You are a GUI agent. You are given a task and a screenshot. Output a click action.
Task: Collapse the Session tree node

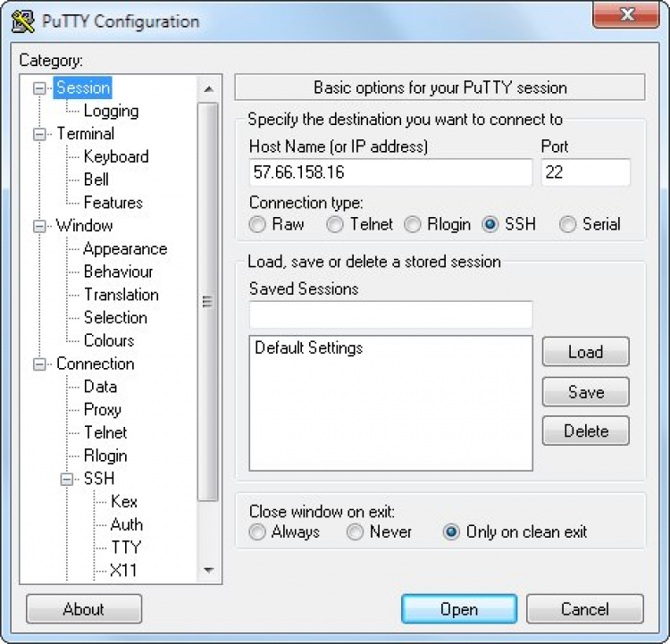(39, 88)
